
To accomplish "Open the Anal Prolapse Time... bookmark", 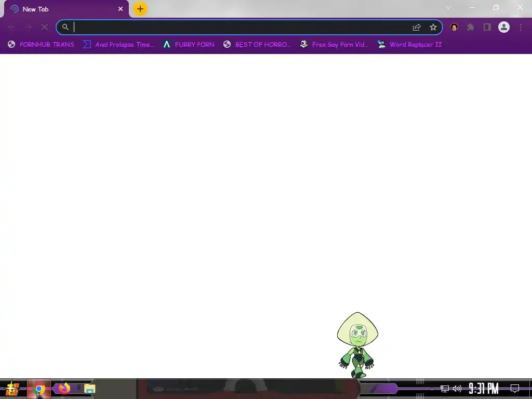I will (118, 45).
